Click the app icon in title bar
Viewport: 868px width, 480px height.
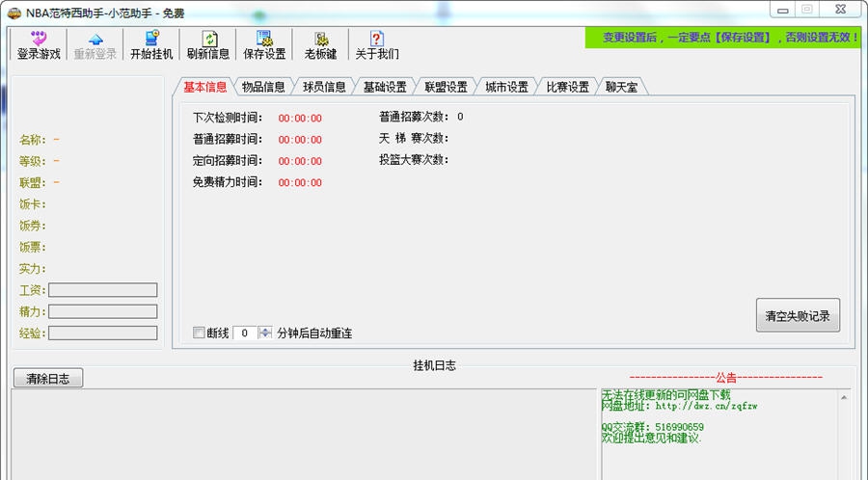[x=14, y=13]
